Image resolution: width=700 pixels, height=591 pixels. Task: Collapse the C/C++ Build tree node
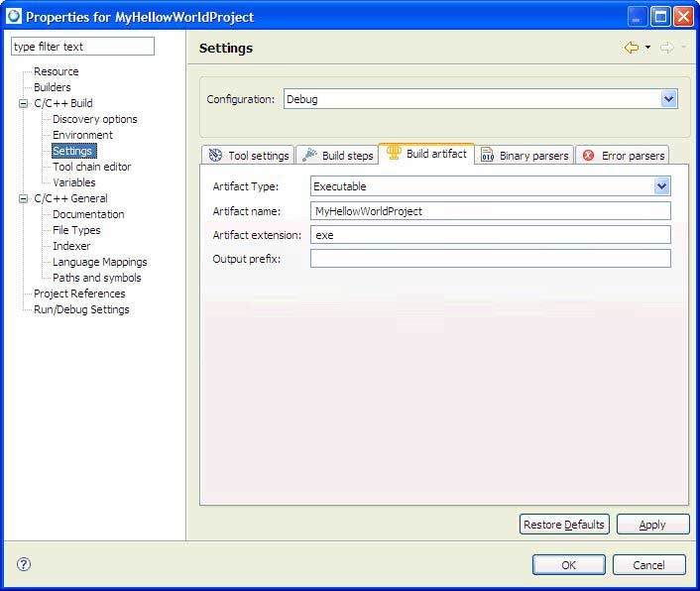[23, 103]
